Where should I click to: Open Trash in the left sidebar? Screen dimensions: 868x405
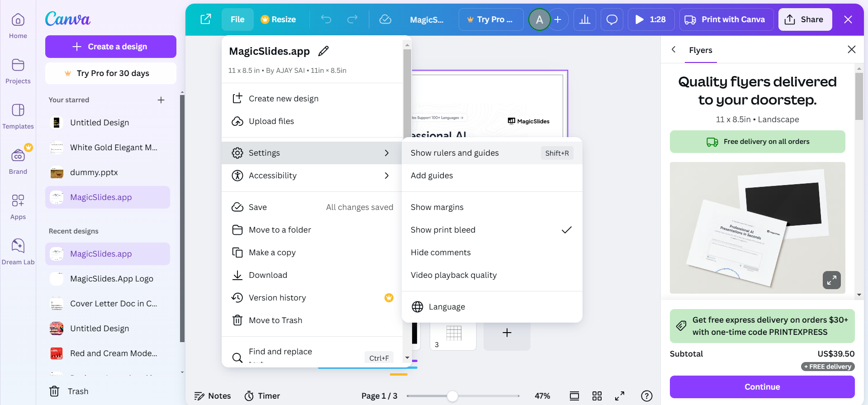(69, 391)
